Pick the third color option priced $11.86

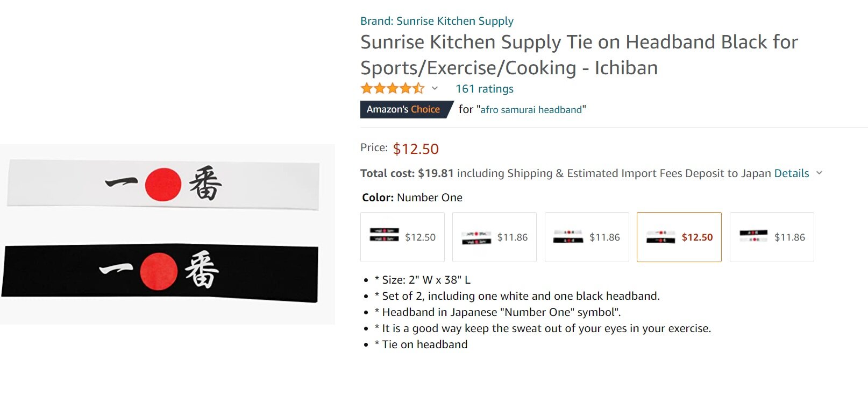click(587, 237)
